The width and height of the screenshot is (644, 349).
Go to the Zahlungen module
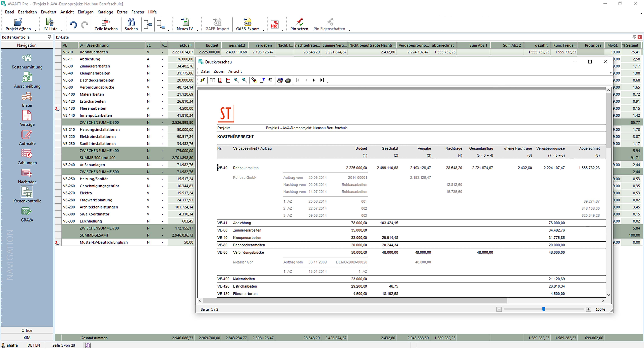27,157
